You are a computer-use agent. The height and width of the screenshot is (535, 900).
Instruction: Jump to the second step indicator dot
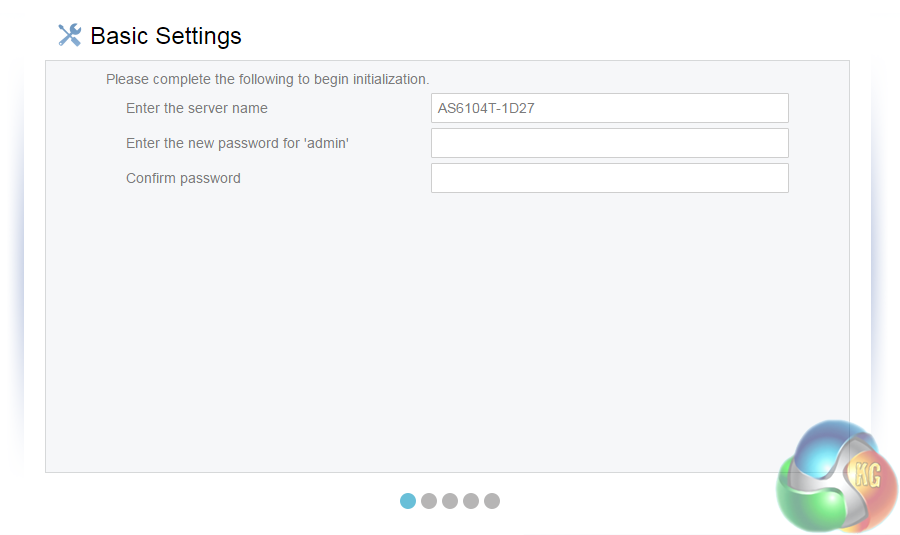click(x=429, y=501)
